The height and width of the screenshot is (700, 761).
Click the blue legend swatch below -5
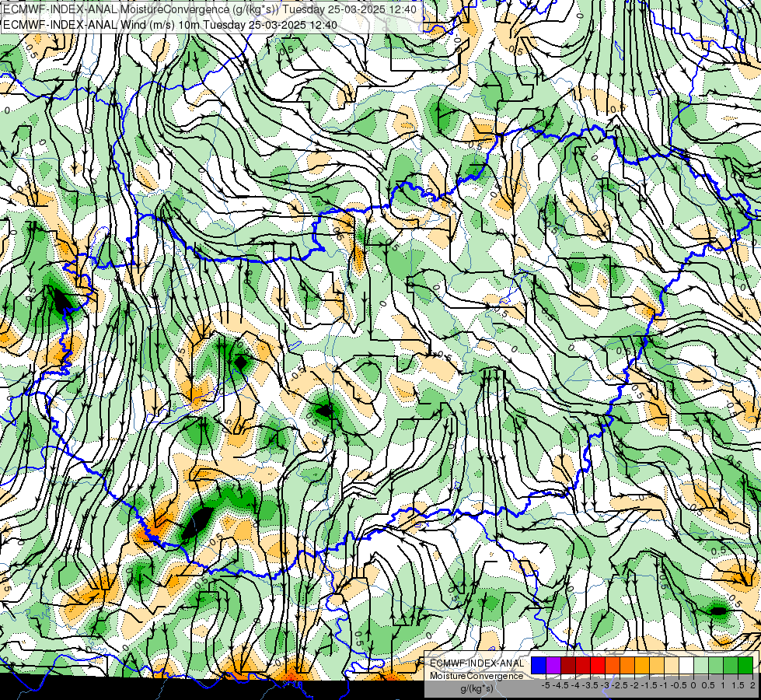539,666
